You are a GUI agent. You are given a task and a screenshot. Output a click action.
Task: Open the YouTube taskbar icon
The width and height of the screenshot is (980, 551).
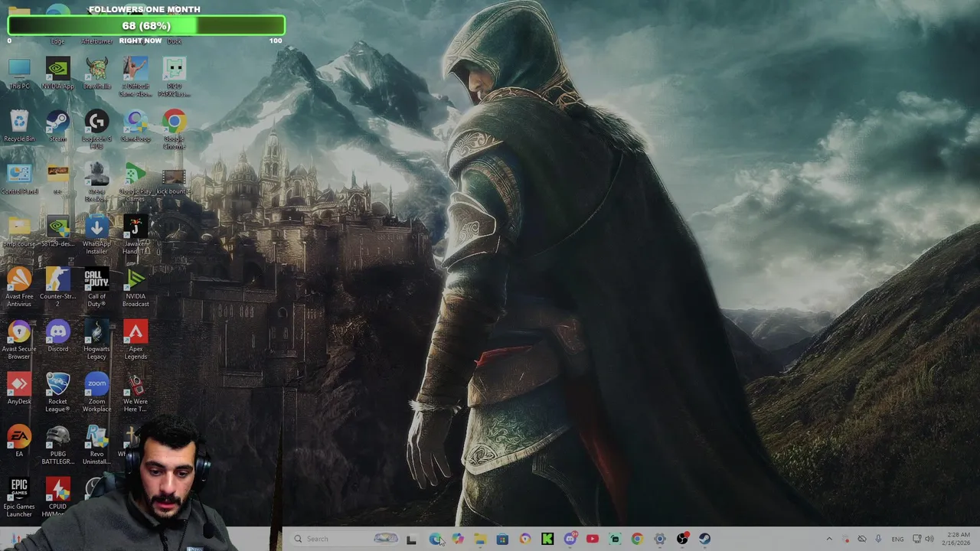coord(593,539)
